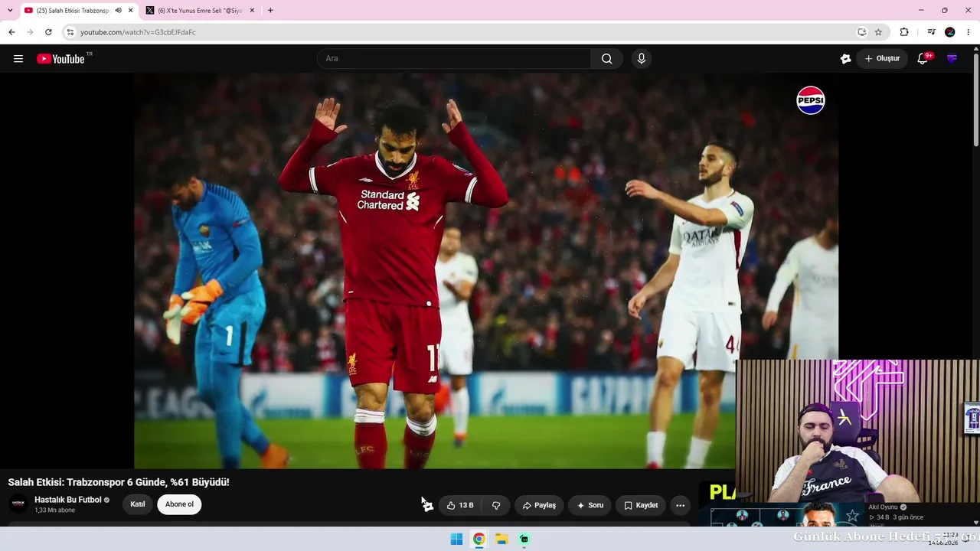
Task: Focus the YouTube Ara search field
Action: tap(454, 59)
